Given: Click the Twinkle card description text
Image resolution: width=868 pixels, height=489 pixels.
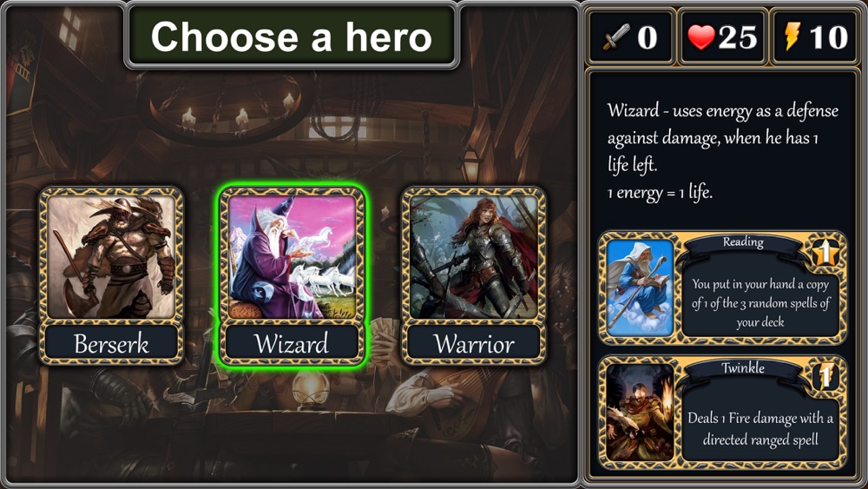Looking at the screenshot, I should click(760, 429).
